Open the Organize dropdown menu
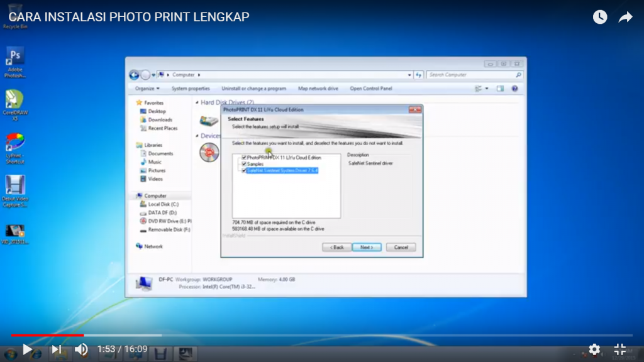 [147, 89]
